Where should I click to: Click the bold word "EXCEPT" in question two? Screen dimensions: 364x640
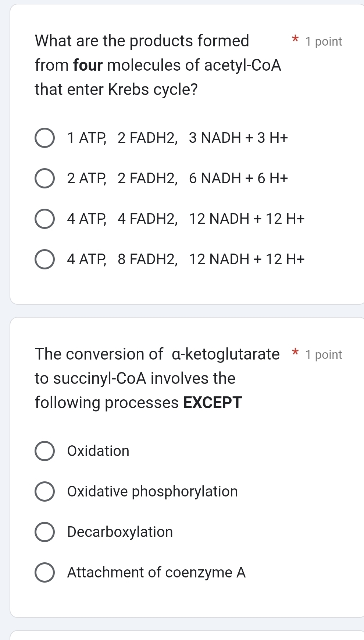tap(213, 403)
